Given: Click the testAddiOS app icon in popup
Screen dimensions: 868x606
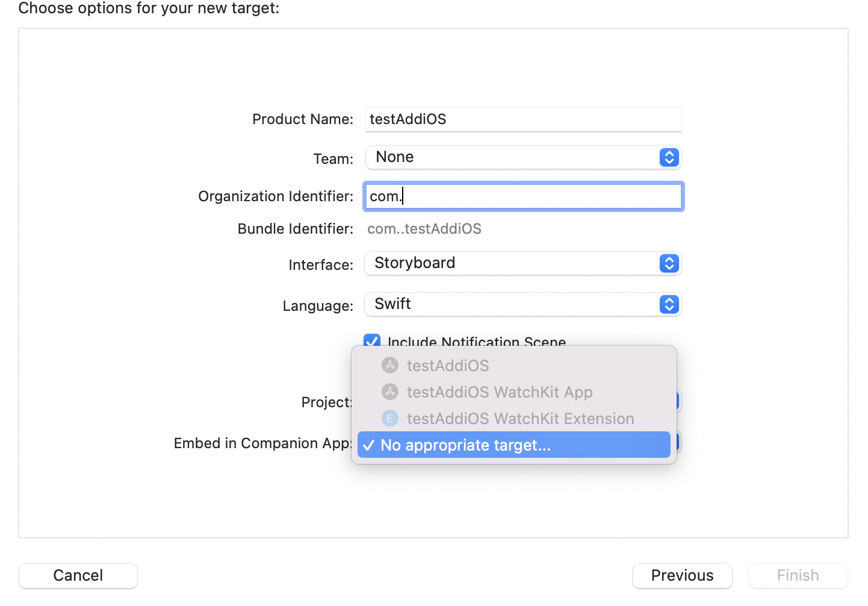Looking at the screenshot, I should 390,365.
